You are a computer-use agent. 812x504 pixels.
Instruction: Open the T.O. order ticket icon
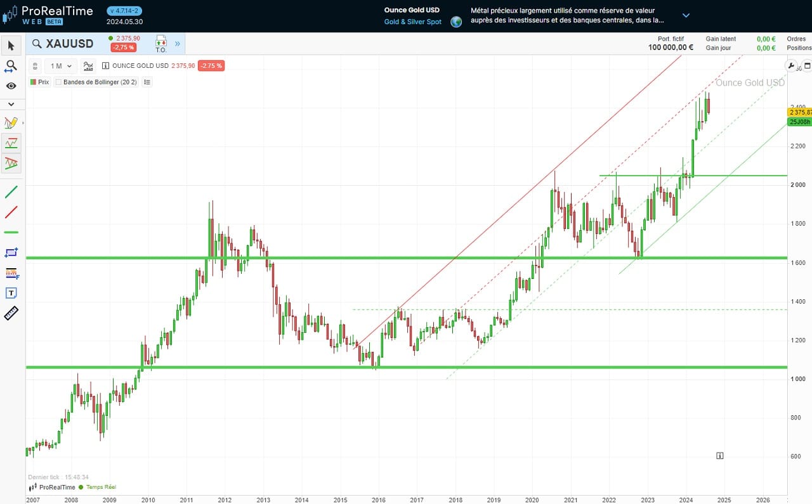tap(160, 44)
